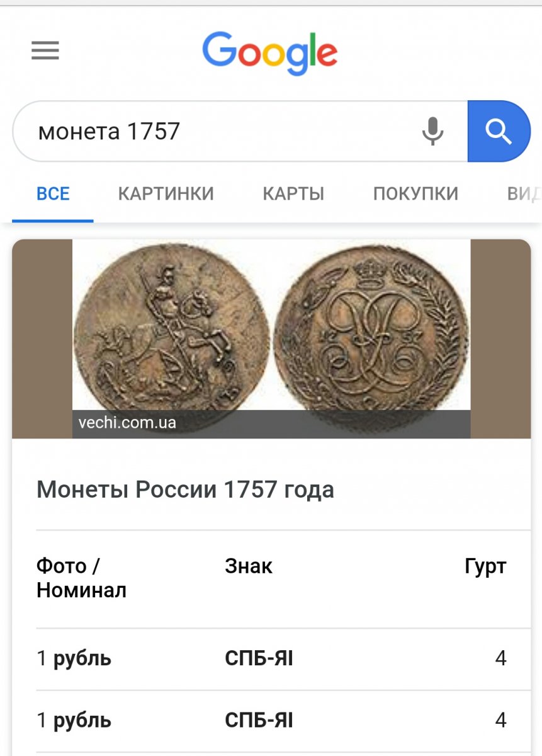Image resolution: width=542 pixels, height=756 pixels.
Task: Visit the vechi.com.ua source label
Action: point(127,423)
